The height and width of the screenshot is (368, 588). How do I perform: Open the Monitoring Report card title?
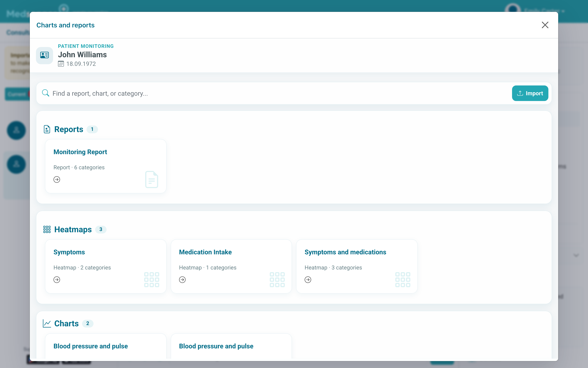(x=80, y=152)
